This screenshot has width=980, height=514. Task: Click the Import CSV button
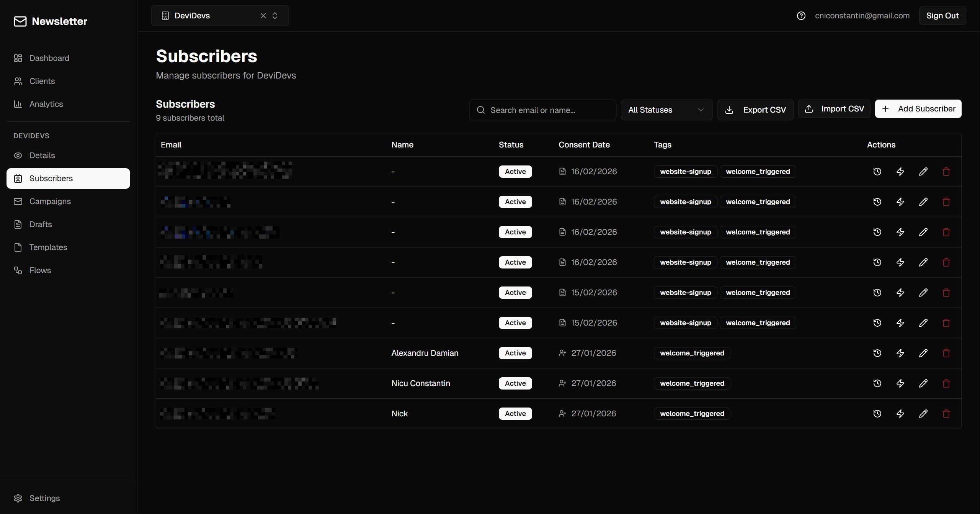coord(834,109)
